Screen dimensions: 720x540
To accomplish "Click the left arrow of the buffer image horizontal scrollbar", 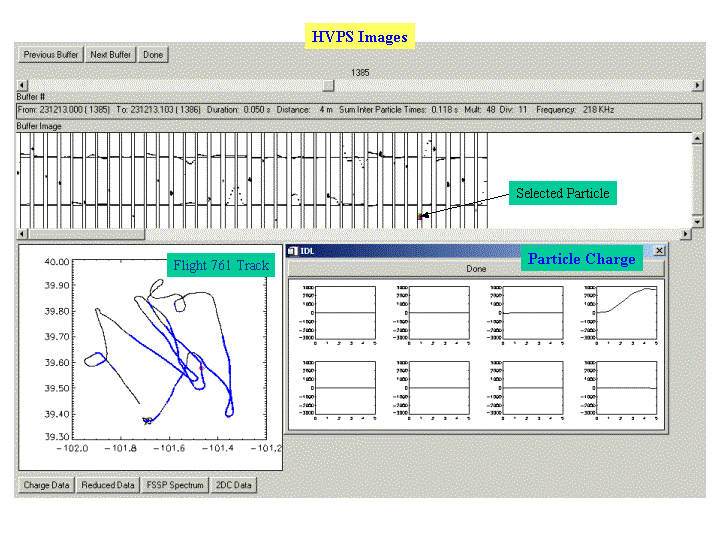I will (22, 234).
